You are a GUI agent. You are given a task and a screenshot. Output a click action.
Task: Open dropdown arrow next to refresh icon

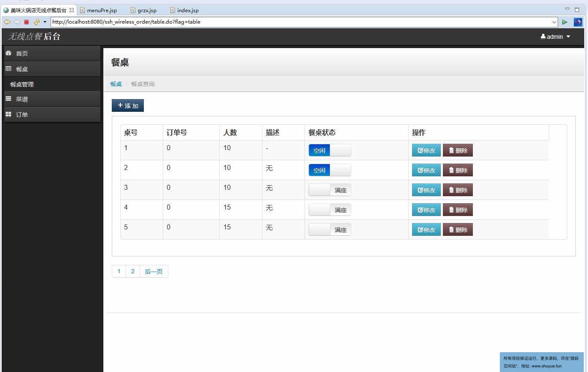tap(45, 22)
